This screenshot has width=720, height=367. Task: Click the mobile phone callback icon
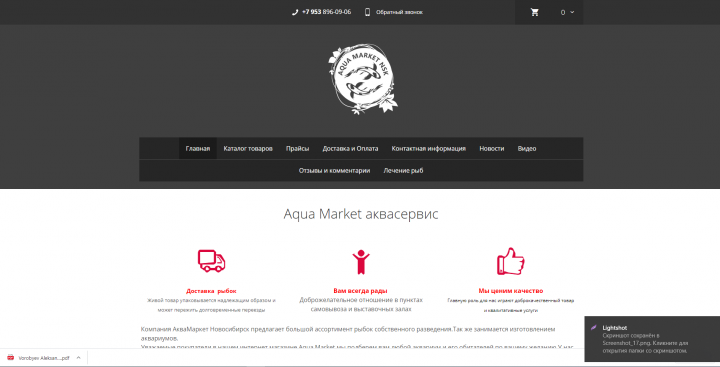367,12
